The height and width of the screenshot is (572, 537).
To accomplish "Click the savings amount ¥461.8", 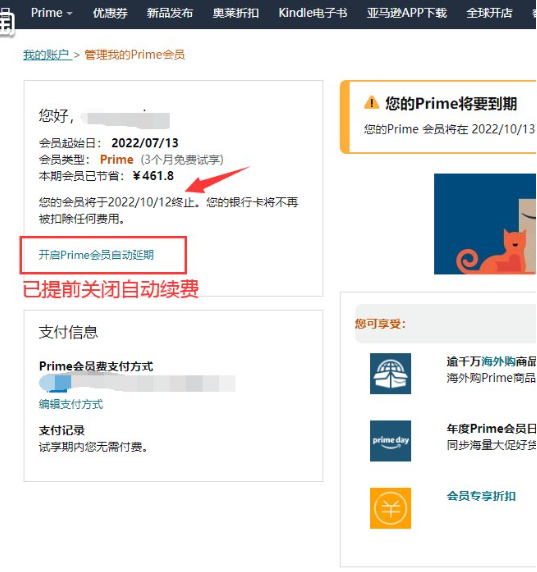I will [x=153, y=176].
